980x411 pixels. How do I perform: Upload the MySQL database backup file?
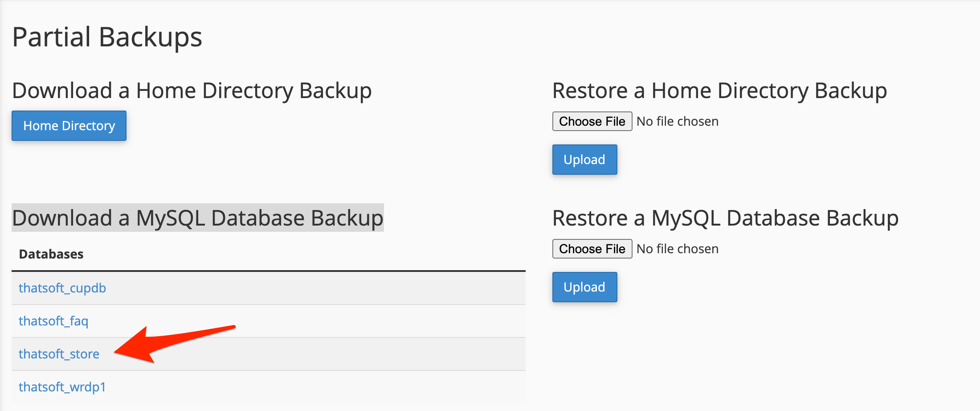click(584, 287)
